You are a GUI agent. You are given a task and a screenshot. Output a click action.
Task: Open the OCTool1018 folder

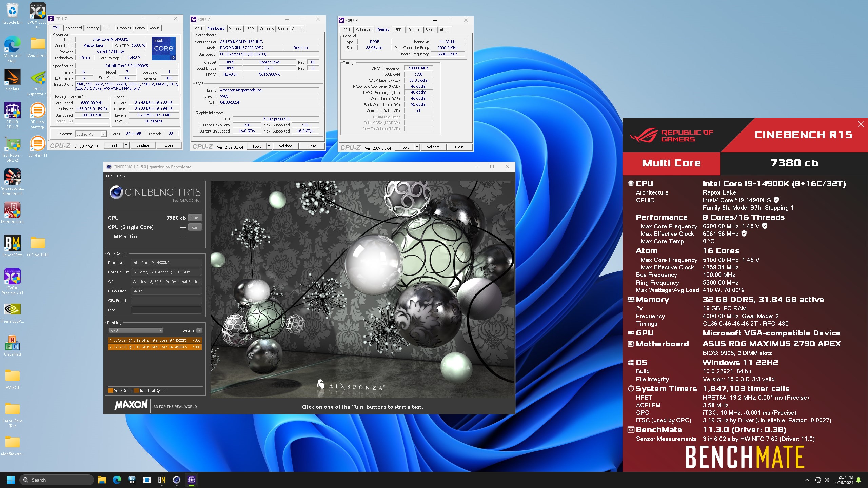pos(38,246)
